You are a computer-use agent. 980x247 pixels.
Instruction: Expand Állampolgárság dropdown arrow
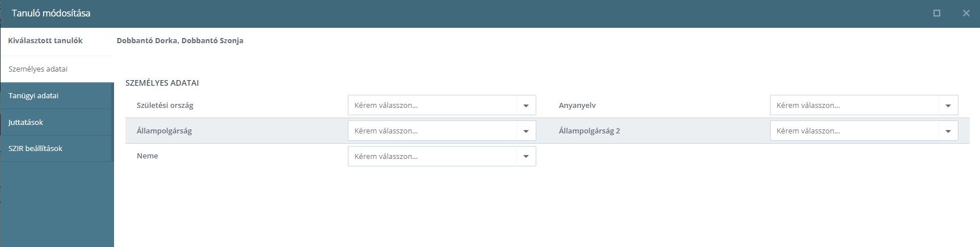click(526, 131)
